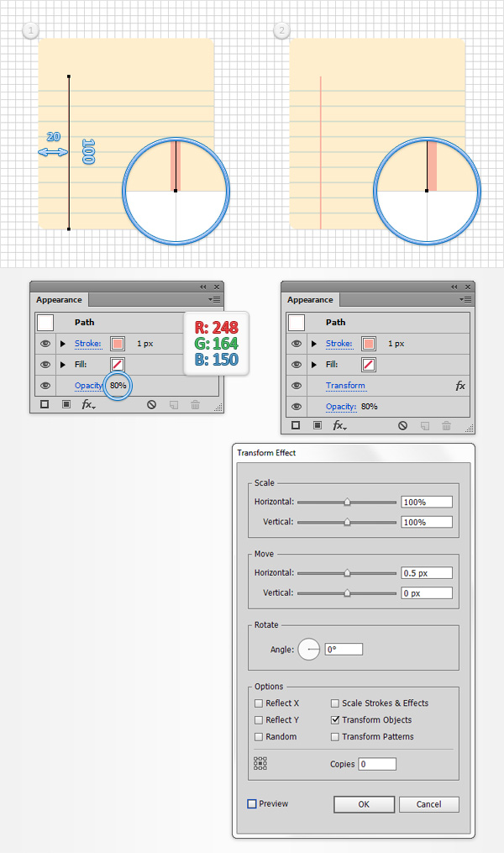Viewport: 504px width, 853px height.
Task: Collapse left Appearance panel with double arrows
Action: click(202, 287)
